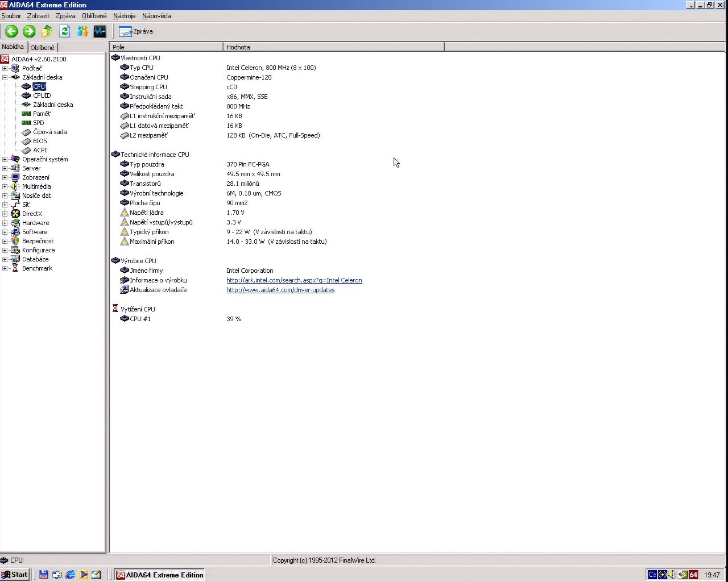Image resolution: width=728 pixels, height=582 pixels.
Task: Click the Zpráva report toolbar button
Action: (x=136, y=31)
